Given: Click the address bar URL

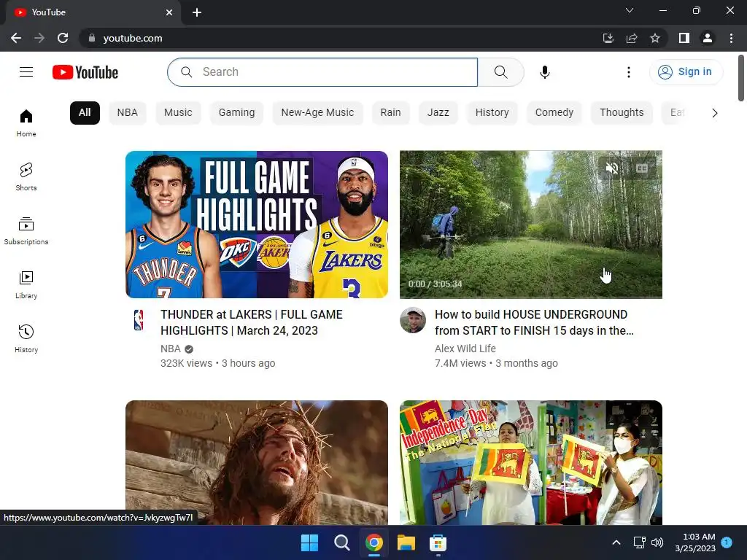Looking at the screenshot, I should click(133, 38).
